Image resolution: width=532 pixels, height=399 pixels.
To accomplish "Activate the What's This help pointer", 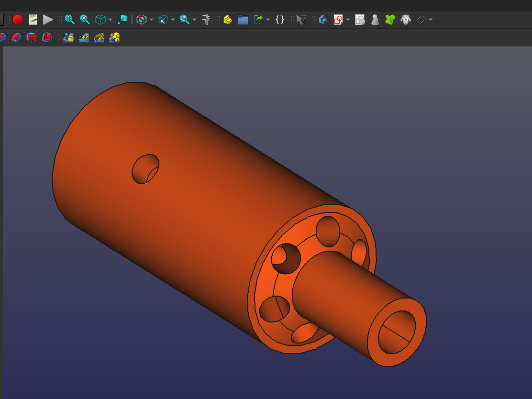I will click(301, 20).
